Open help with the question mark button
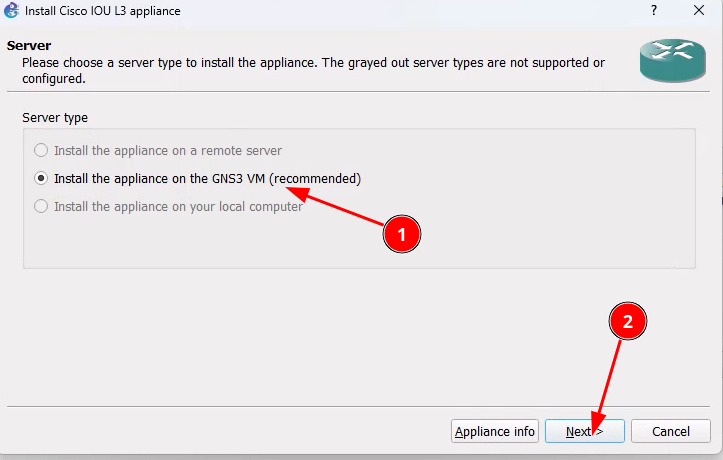 click(x=654, y=10)
